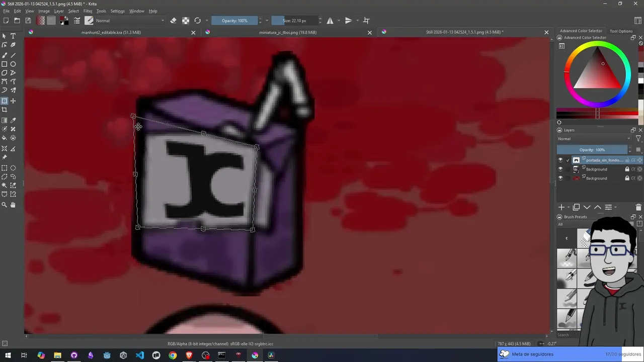
Task: Open layer blending mode dropdown
Action: pyautogui.click(x=594, y=139)
